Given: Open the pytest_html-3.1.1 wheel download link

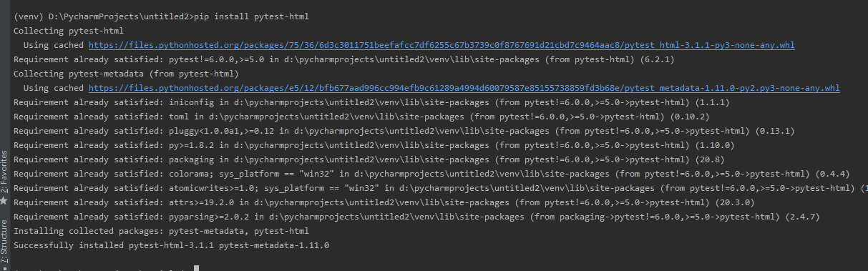Looking at the screenshot, I should [442, 45].
